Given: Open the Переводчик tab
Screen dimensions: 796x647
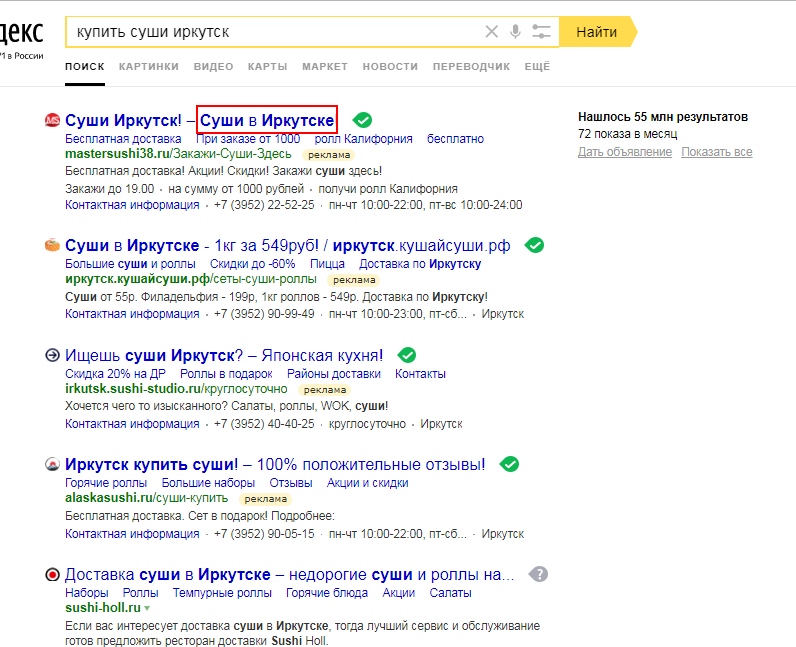Looking at the screenshot, I should 471,67.
